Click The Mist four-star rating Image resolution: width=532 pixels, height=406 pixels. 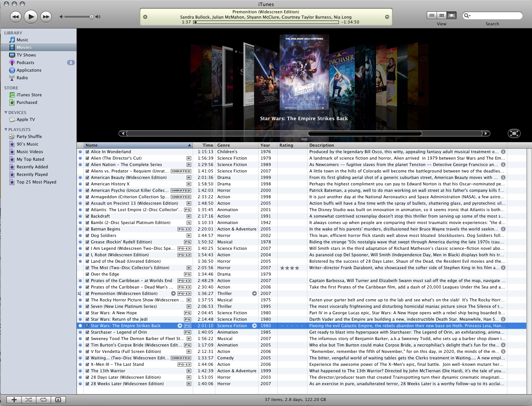click(x=290, y=268)
